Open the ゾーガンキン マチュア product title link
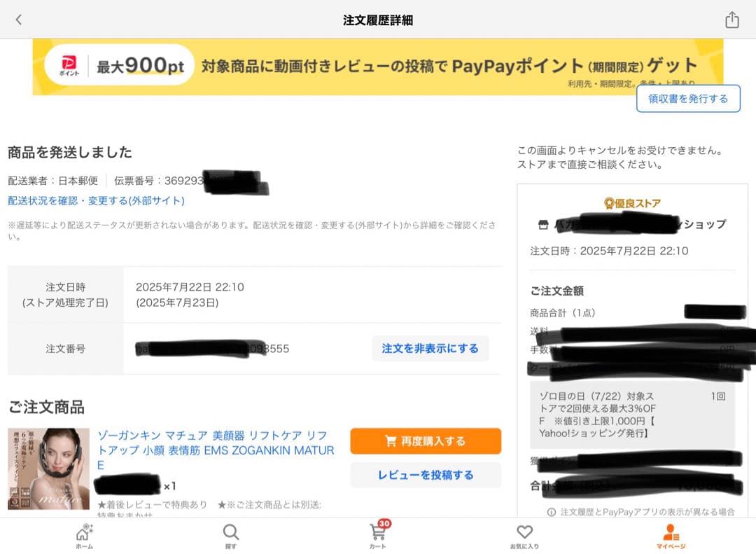The image size is (756, 554). click(216, 450)
